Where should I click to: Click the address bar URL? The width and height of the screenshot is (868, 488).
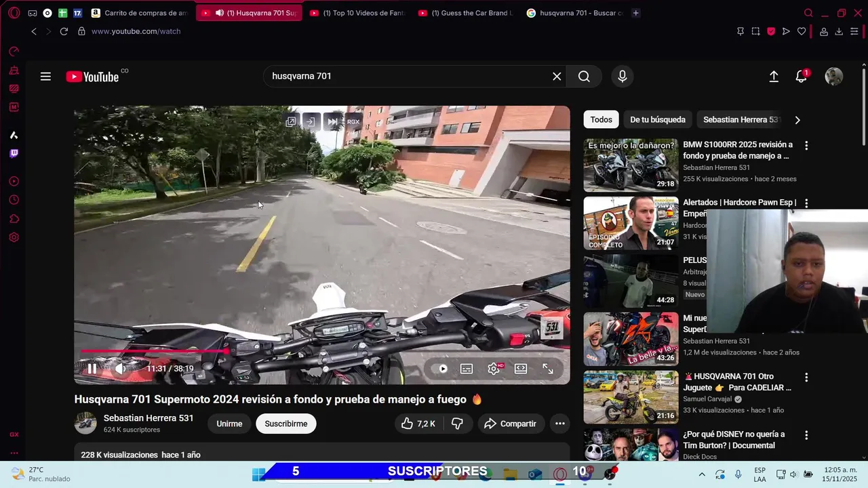coord(136,31)
